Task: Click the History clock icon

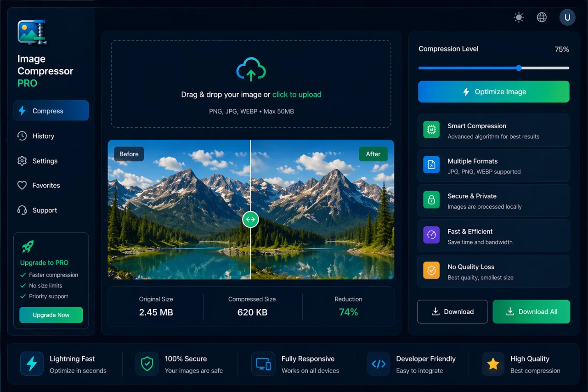Action: pyautogui.click(x=22, y=136)
